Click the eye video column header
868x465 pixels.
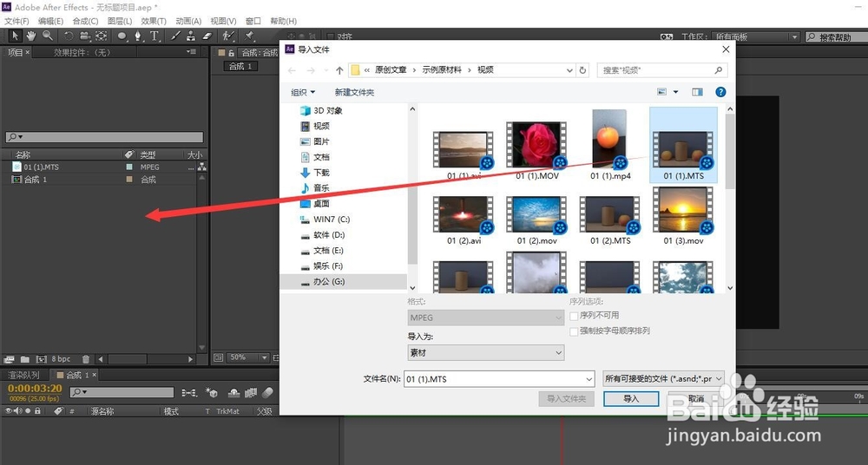tap(9, 410)
